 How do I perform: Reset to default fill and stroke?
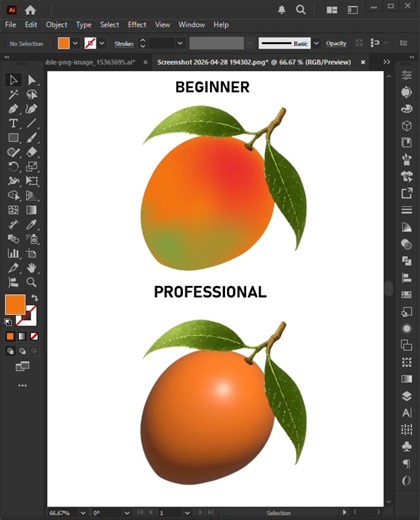pyautogui.click(x=8, y=322)
